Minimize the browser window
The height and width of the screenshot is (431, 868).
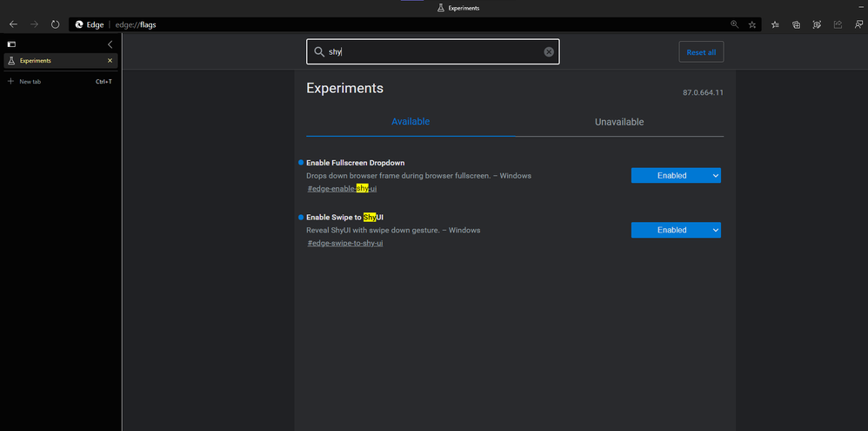[x=859, y=7]
